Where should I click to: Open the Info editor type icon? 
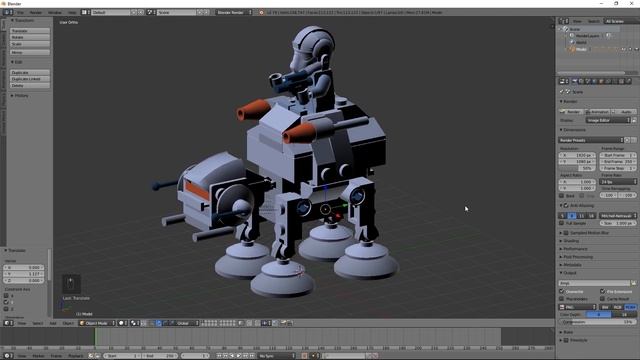[7, 12]
